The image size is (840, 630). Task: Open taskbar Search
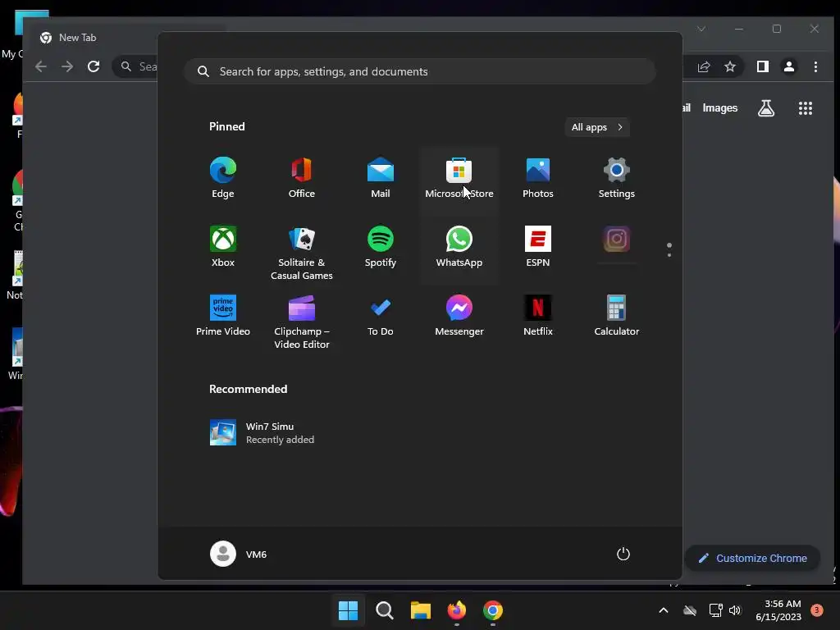tap(384, 609)
